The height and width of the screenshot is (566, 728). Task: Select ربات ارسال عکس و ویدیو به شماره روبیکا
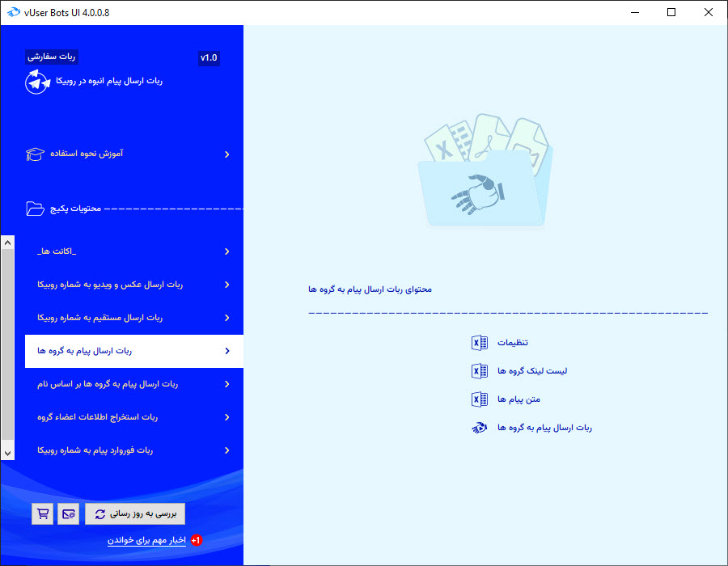click(x=134, y=285)
